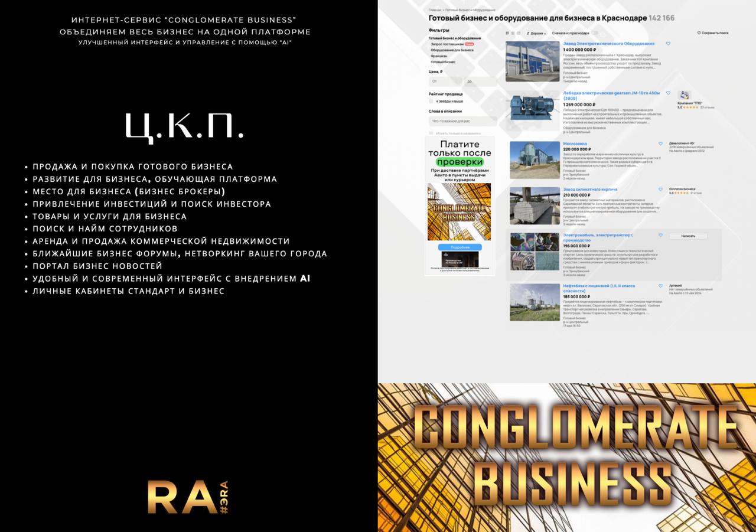
Task: Tick the Искать только в названиях checkbox
Action: (431, 133)
